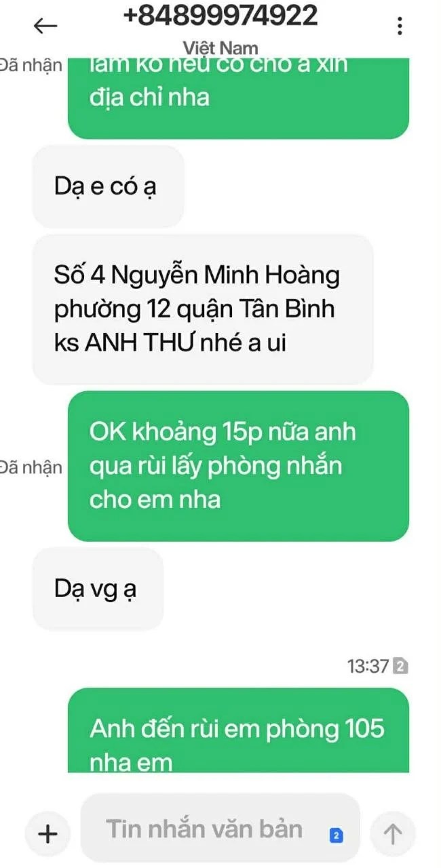The width and height of the screenshot is (441, 868).
Task: Select the 'Anh đến rùi em phòng 105' message
Action: [238, 730]
